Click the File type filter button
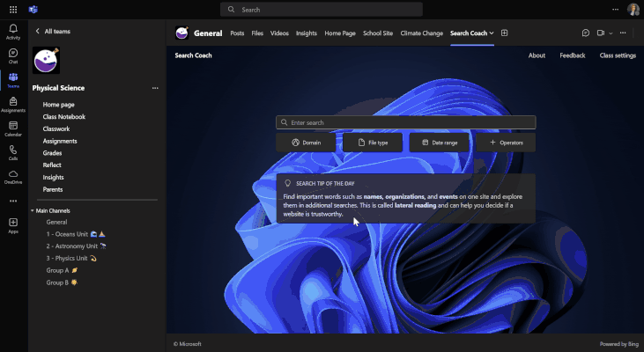644x352 pixels. [x=373, y=143]
